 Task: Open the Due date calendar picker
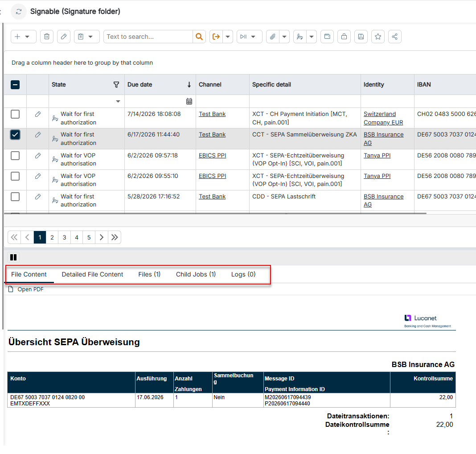click(x=189, y=101)
